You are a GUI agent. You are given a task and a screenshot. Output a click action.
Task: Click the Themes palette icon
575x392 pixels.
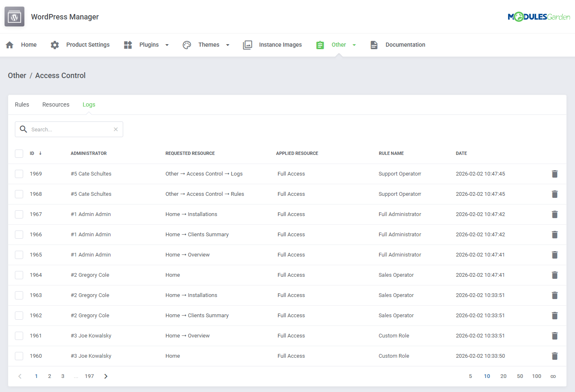tap(187, 45)
